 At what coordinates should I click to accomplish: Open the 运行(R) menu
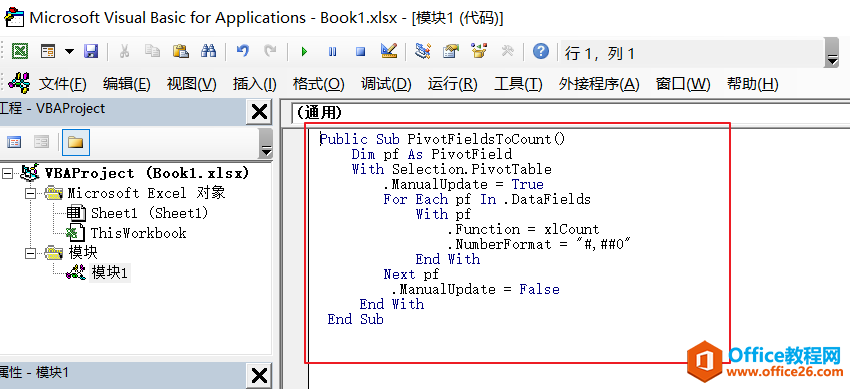pos(452,84)
